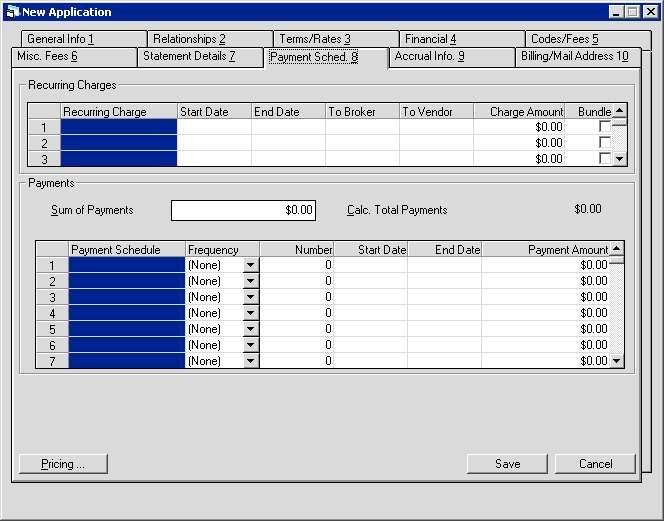Click the Charge Amount column header
The width and height of the screenshot is (664, 521).
(519, 111)
